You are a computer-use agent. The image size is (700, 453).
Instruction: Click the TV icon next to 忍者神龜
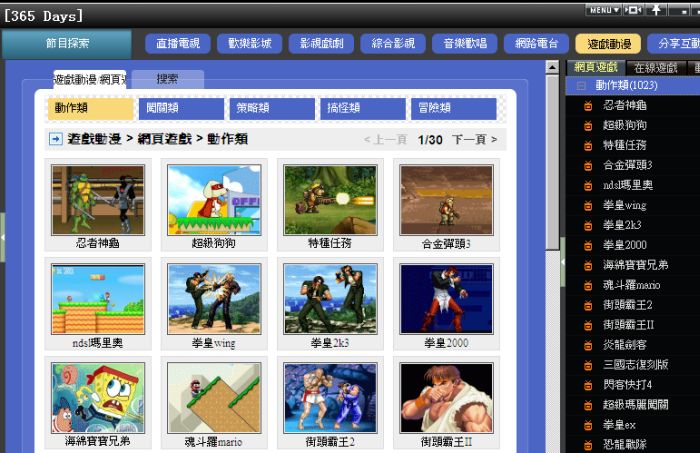pyautogui.click(x=588, y=106)
